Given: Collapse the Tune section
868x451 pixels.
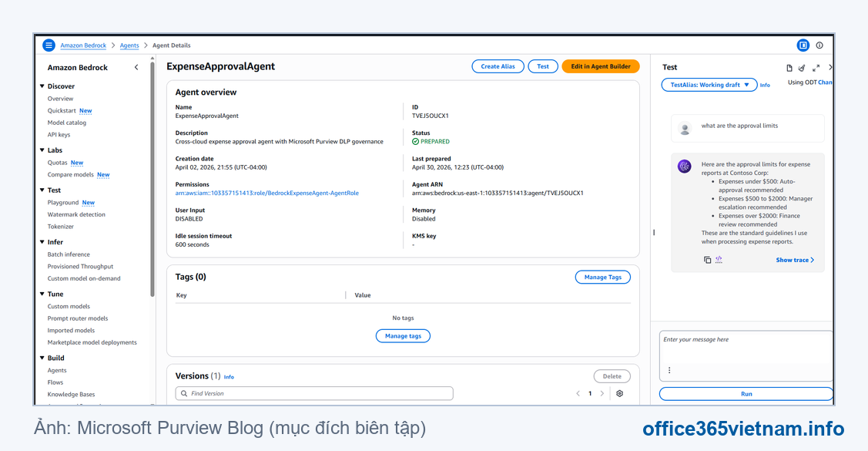Looking at the screenshot, I should (x=42, y=294).
